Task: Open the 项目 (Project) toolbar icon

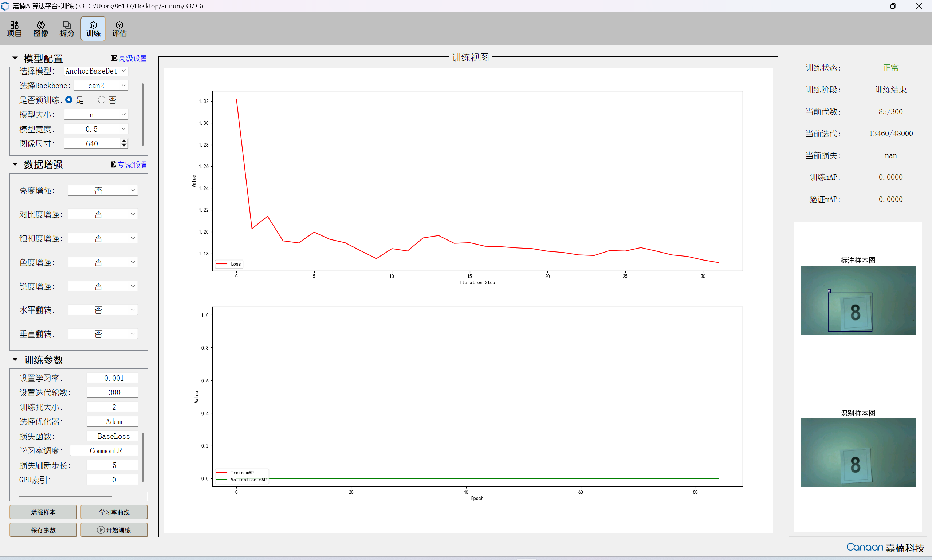Action: (14, 29)
